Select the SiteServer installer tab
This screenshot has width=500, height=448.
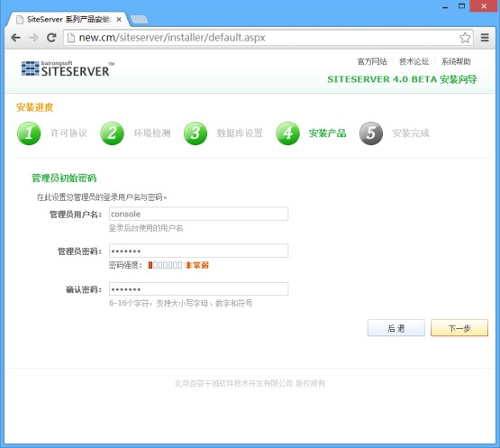68,20
